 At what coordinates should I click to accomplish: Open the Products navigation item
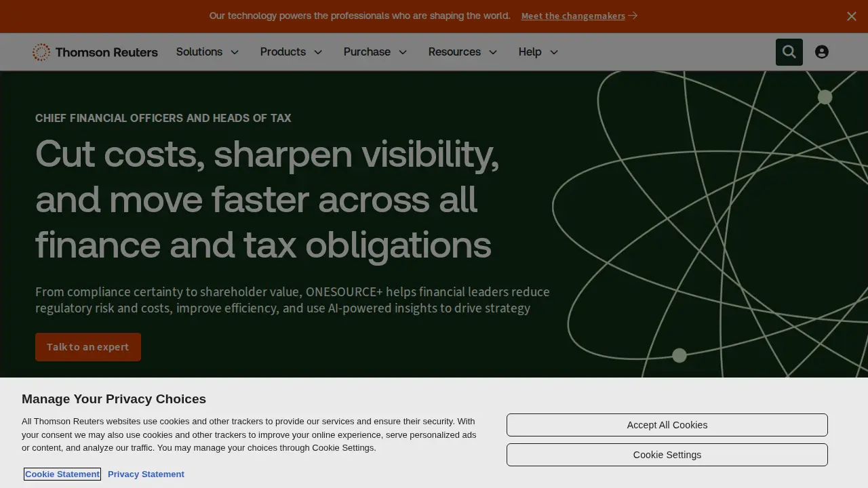pos(283,52)
